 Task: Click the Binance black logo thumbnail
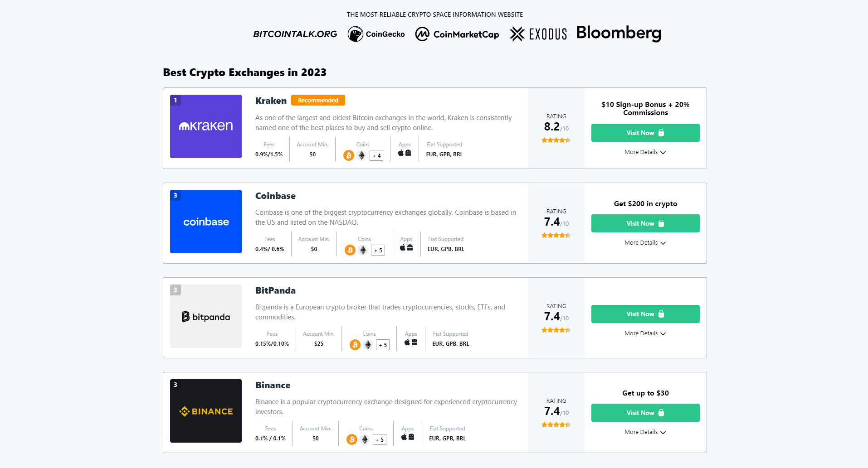coord(206,411)
